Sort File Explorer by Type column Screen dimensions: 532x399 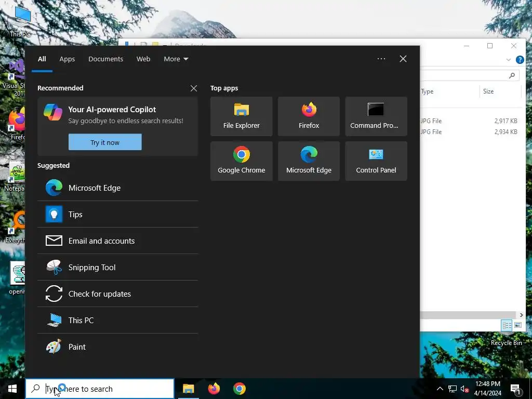pos(449,91)
